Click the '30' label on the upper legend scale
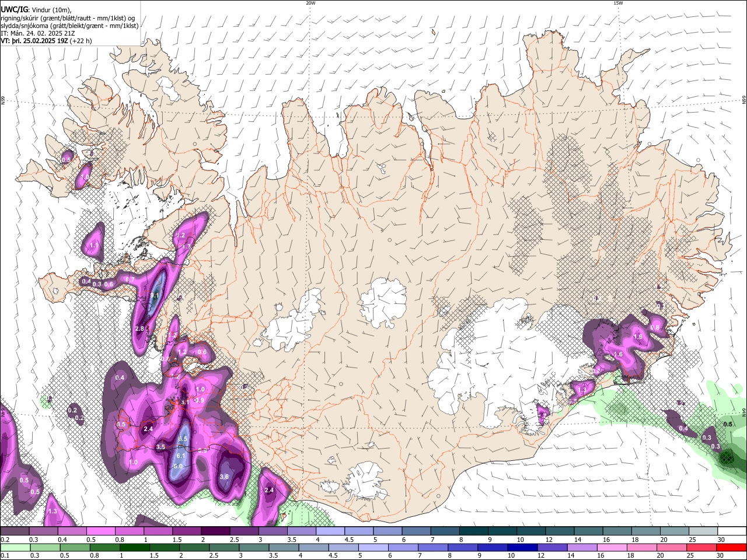Viewport: 747px width, 560px height. tap(721, 540)
